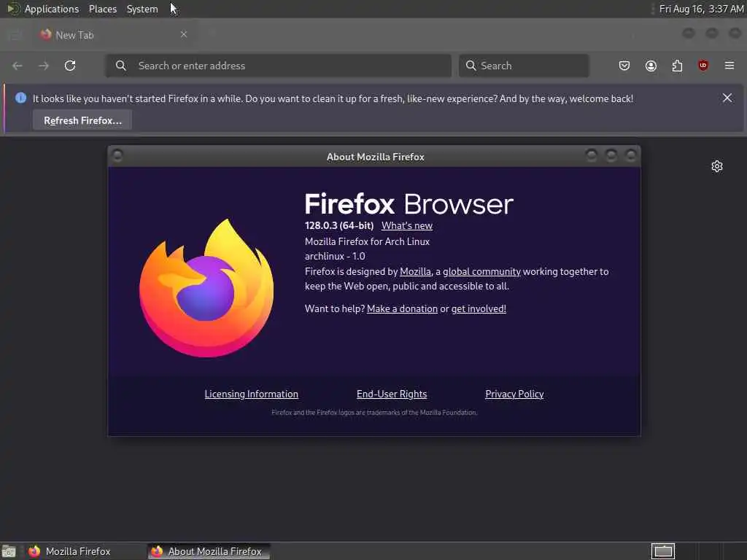This screenshot has height=560, width=747.
Task: Click the 128.0.3 (64-bit) version text
Action: point(339,226)
